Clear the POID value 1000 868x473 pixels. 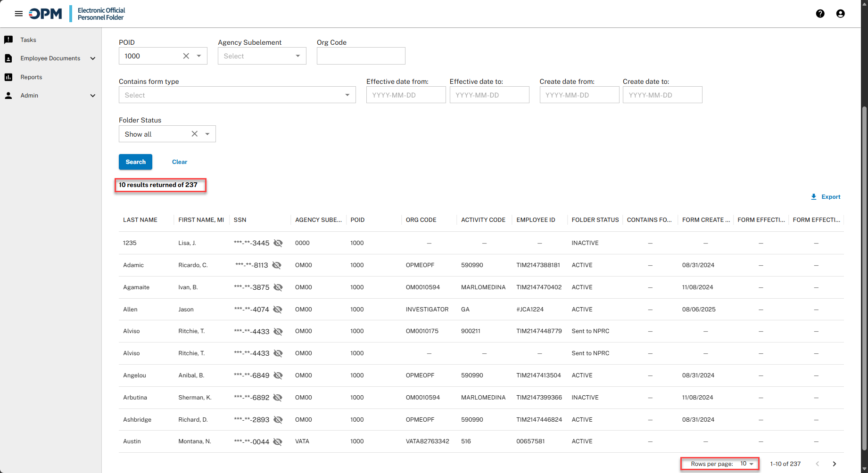coord(186,56)
